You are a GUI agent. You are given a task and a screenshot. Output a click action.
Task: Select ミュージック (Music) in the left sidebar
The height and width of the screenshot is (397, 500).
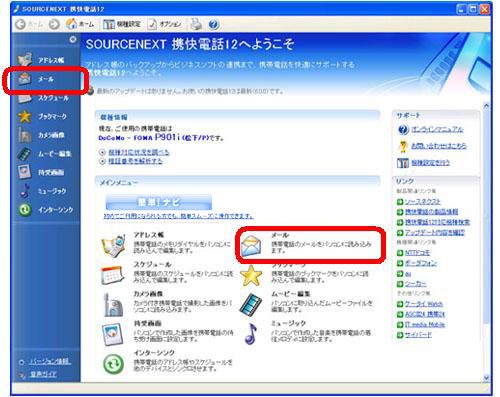click(x=42, y=191)
